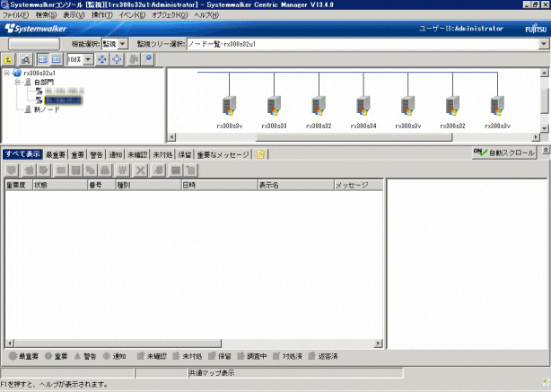Select the すべて表示 tab

(x=22, y=154)
